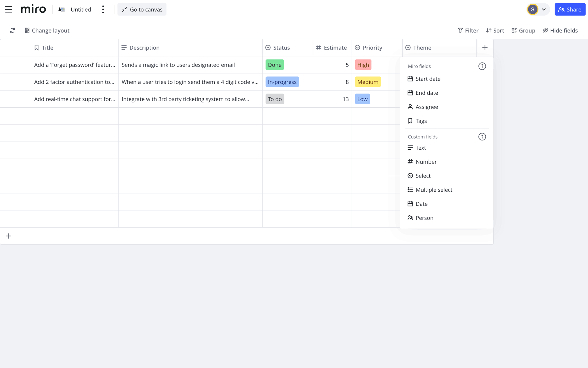Click the In-progress status tag
Viewport: 588px width, 368px height.
[x=282, y=82]
